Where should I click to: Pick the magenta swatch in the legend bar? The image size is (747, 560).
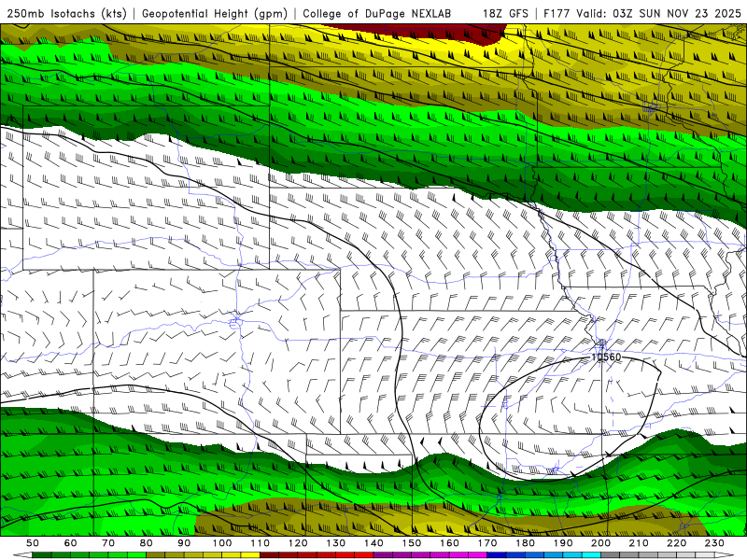478,555
